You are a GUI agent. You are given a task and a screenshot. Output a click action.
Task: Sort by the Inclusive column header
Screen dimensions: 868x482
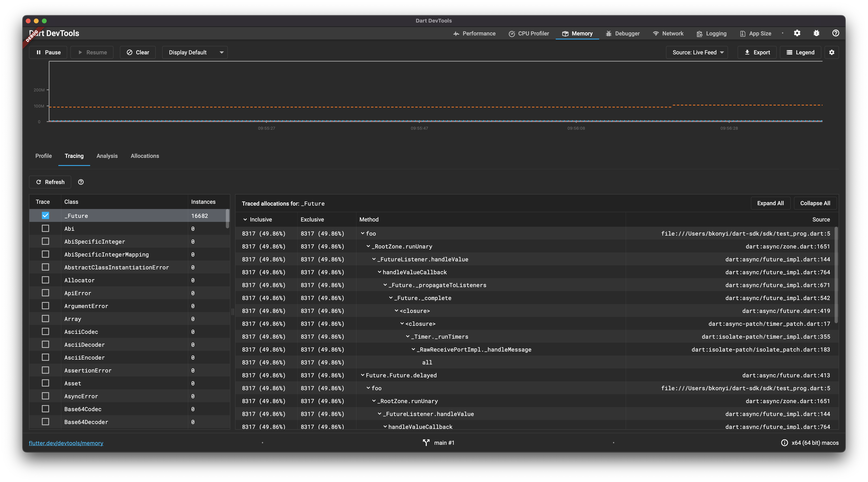click(261, 219)
